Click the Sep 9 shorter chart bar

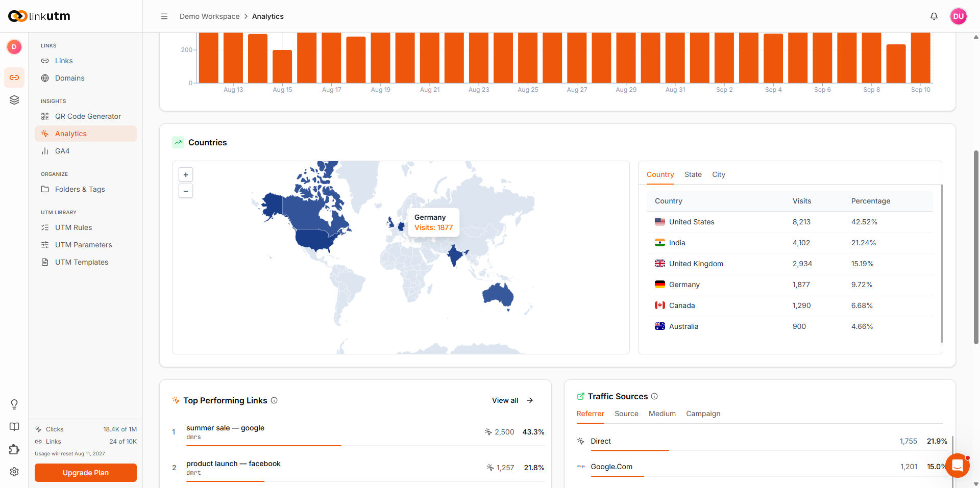896,64
